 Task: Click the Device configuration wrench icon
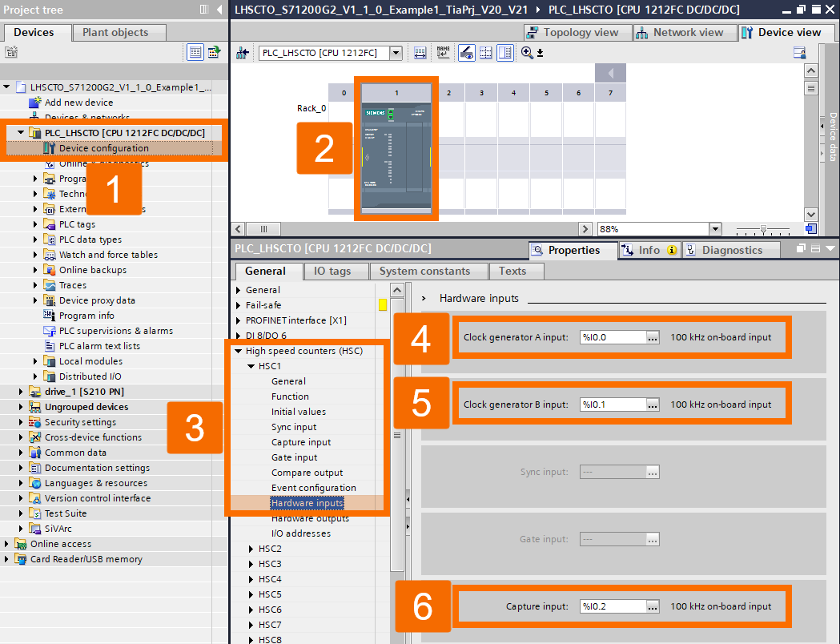(x=50, y=148)
